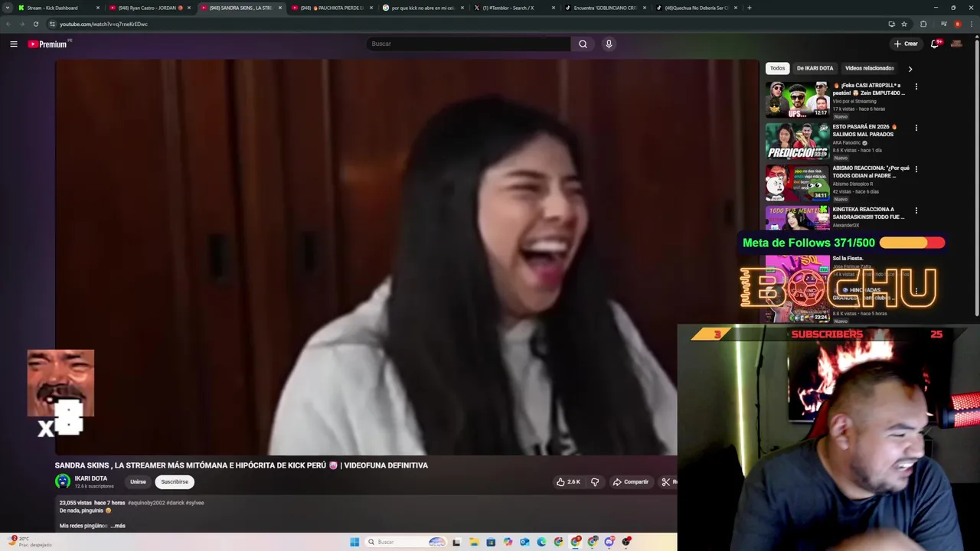980x551 pixels.
Task: Click the Suscribirse button
Action: [x=175, y=482]
